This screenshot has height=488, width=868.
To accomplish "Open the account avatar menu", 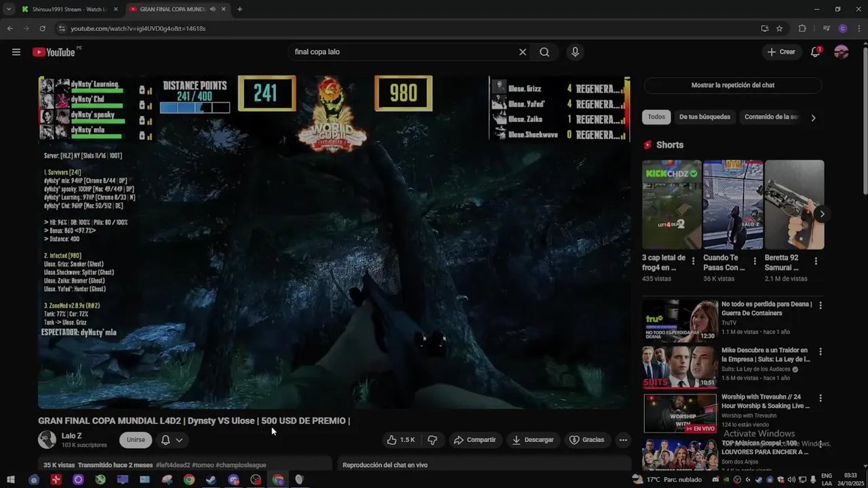I will click(x=842, y=52).
